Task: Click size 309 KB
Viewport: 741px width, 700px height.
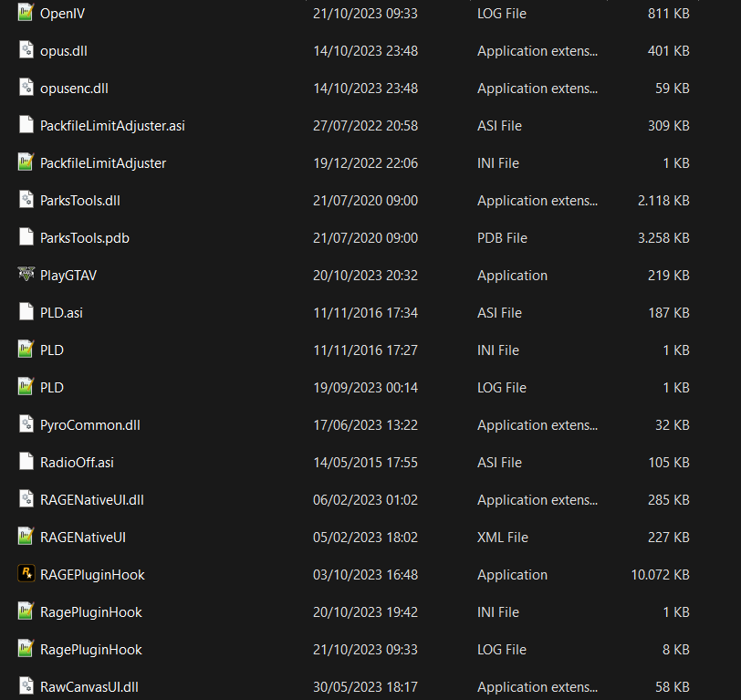Action: 668,126
